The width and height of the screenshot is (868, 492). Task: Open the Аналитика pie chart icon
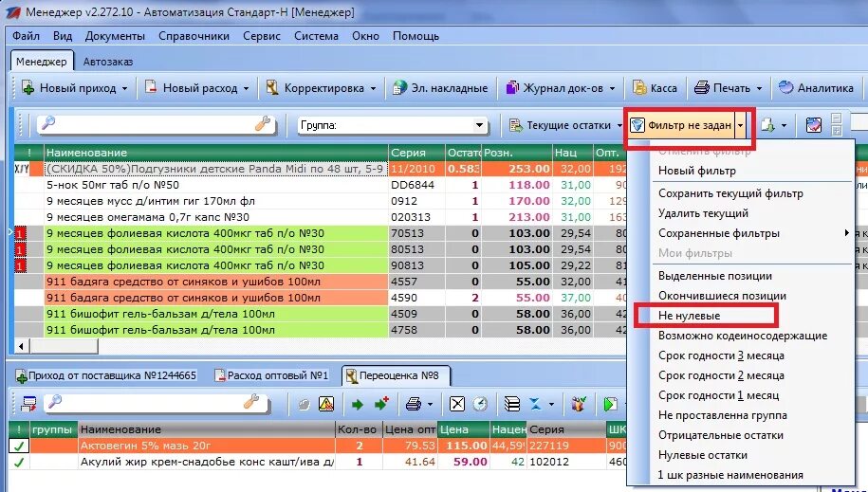point(785,87)
